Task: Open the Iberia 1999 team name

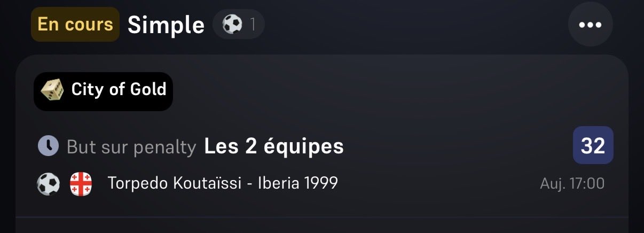Action: [x=297, y=183]
